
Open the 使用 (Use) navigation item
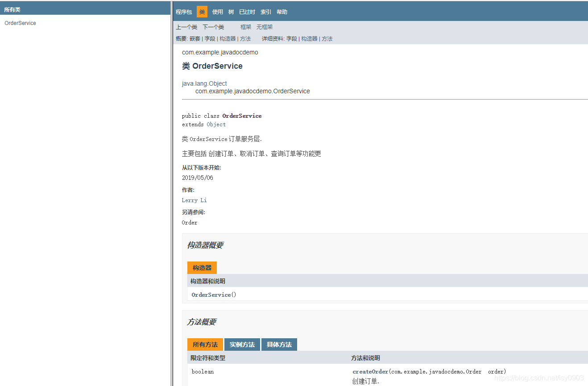pos(218,12)
